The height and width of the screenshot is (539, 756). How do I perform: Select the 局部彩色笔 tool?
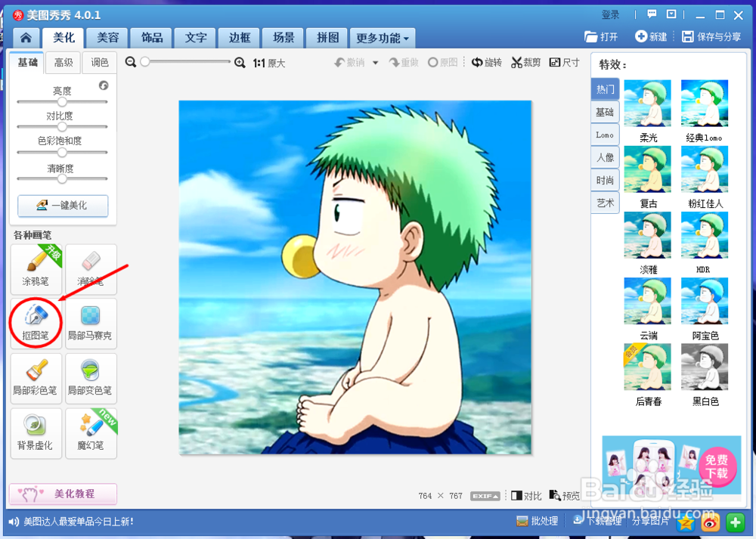[x=36, y=379]
